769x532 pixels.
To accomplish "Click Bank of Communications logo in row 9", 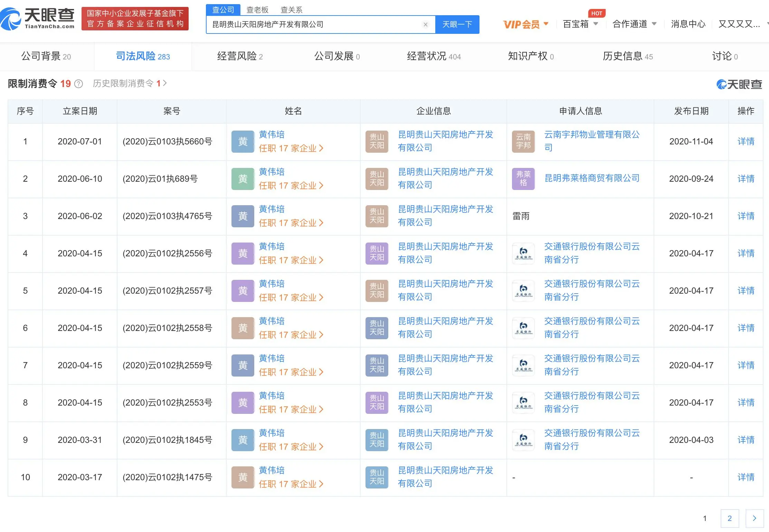I will point(523,440).
